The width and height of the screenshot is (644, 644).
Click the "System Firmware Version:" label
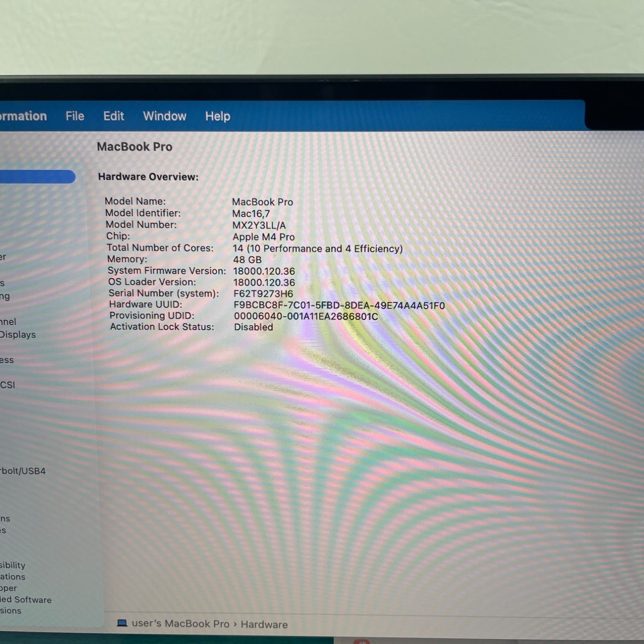(167, 270)
